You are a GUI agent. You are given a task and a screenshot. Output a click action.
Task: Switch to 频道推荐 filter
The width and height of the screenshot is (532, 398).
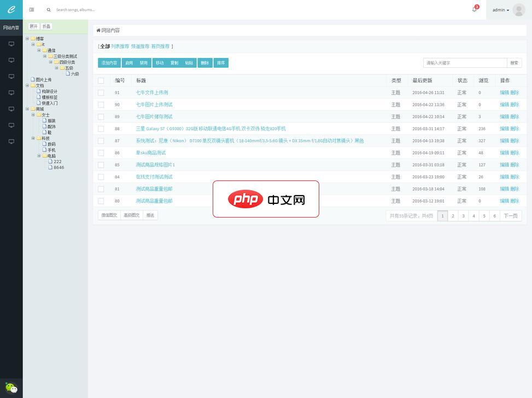coord(140,46)
